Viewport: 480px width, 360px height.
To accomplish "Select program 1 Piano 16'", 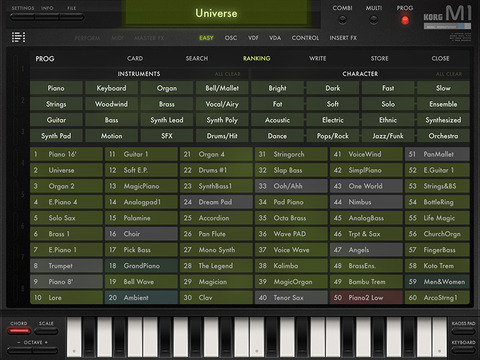I will coord(66,154).
